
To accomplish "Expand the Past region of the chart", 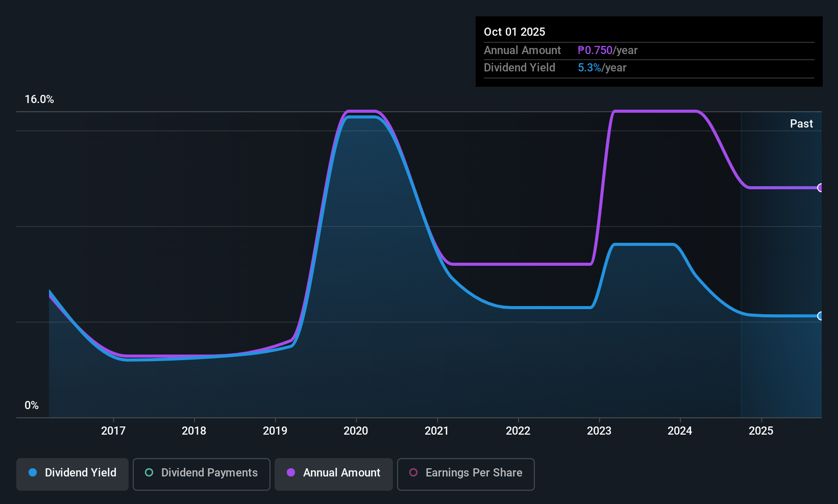I will click(801, 123).
